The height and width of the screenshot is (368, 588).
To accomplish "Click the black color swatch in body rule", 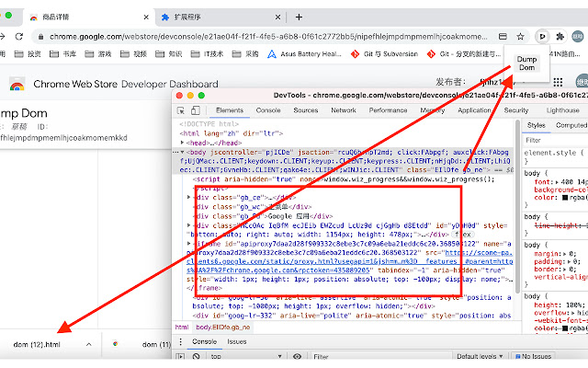I will 565,198.
